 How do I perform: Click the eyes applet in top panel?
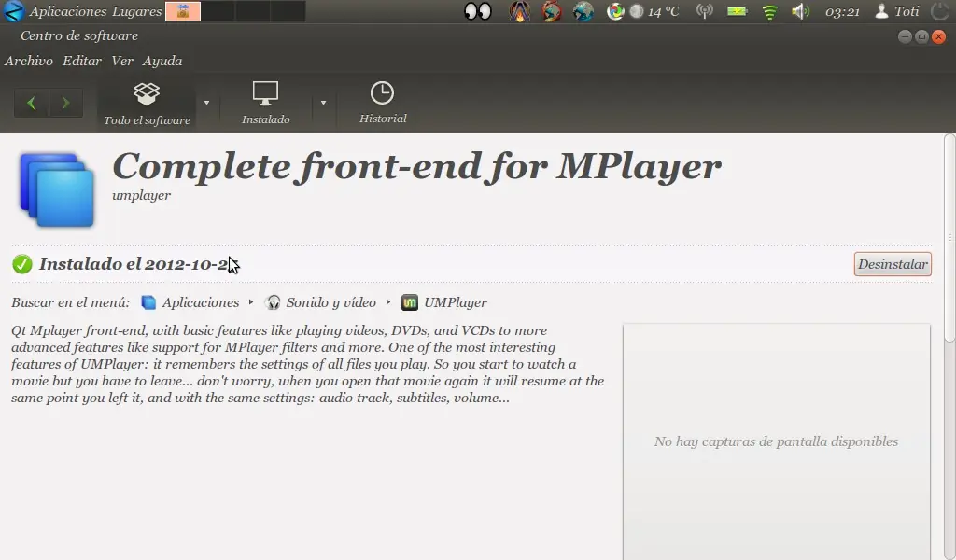[x=477, y=11]
